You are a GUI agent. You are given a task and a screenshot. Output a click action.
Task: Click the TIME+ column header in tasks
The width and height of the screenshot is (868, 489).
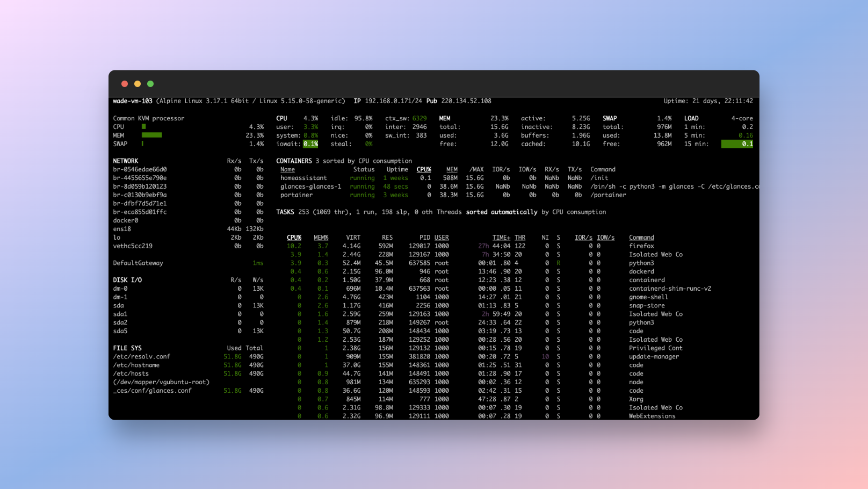501,238
